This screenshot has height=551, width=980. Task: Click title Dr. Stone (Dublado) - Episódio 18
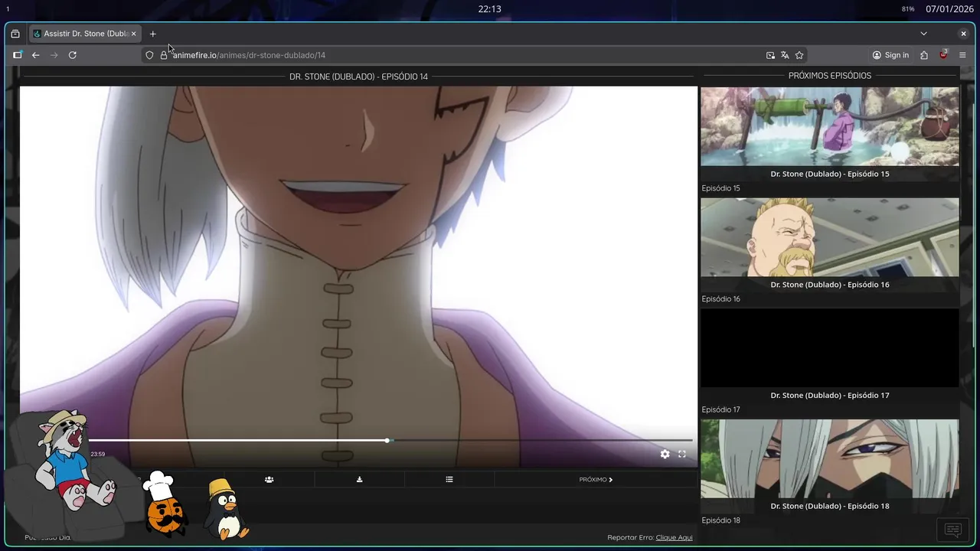point(830,506)
